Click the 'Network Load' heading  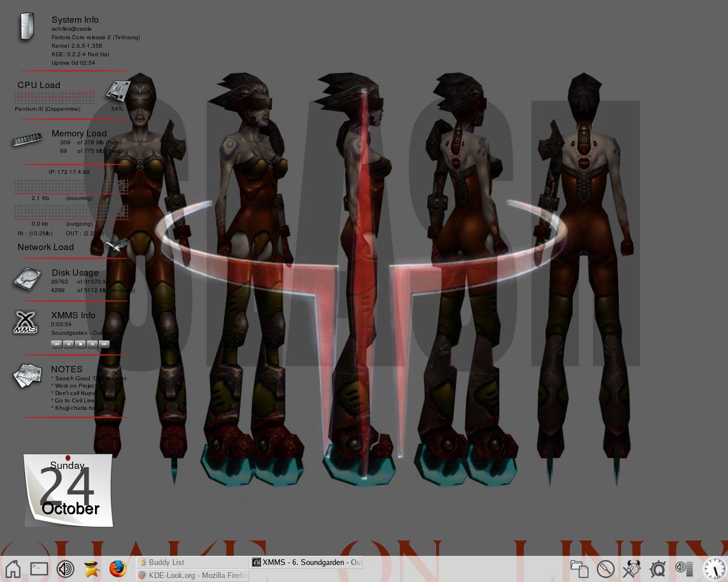[45, 247]
